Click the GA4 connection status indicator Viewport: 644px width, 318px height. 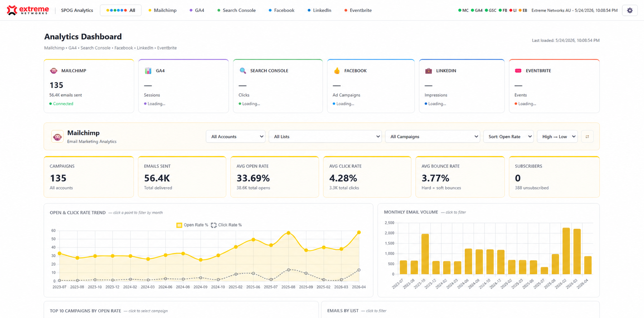click(x=477, y=10)
